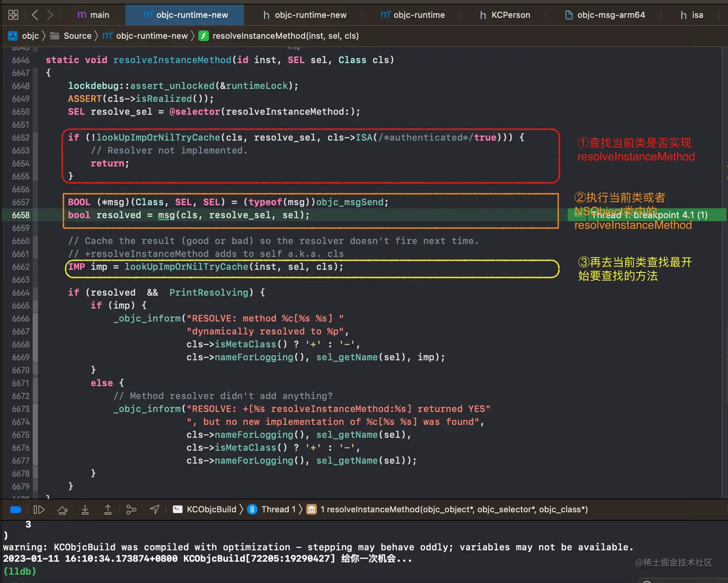Click the Thread 1 breakpoint 4.1 annotation
Screen dimensions: 728x583
(x=648, y=215)
